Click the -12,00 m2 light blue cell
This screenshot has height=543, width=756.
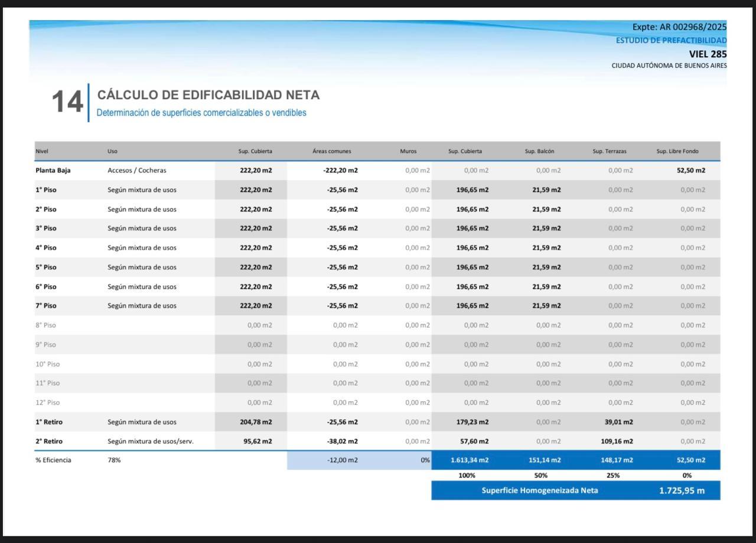343,460
